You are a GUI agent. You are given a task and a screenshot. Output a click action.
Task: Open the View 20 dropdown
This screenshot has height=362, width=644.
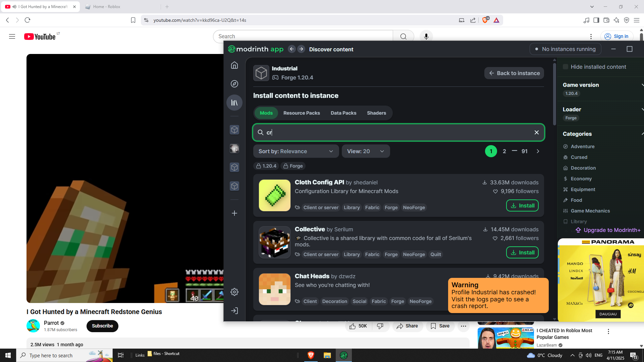pyautogui.click(x=365, y=151)
